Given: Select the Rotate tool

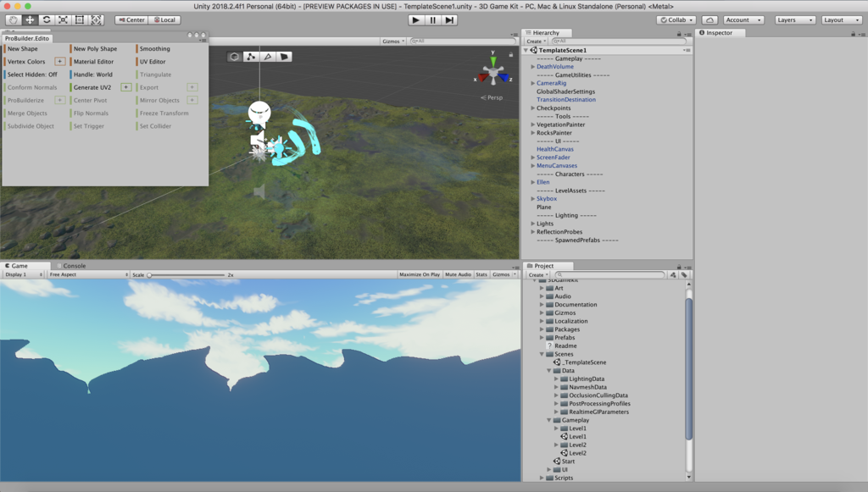Looking at the screenshot, I should (47, 20).
